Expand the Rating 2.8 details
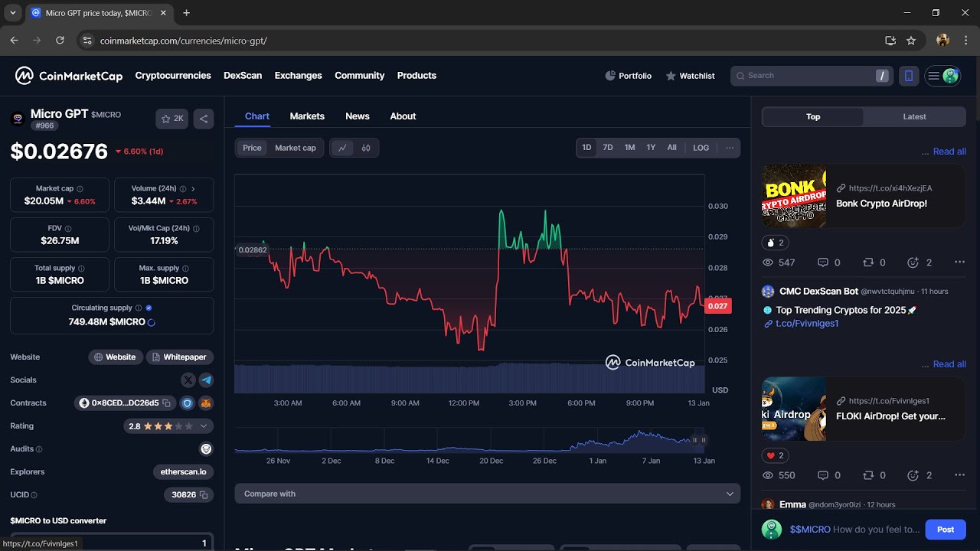 tap(204, 426)
